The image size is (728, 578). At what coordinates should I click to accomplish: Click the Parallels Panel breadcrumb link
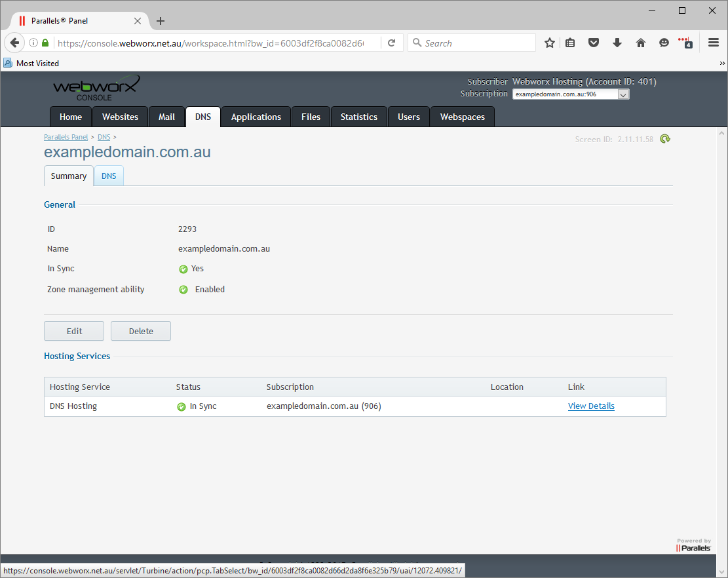(66, 138)
